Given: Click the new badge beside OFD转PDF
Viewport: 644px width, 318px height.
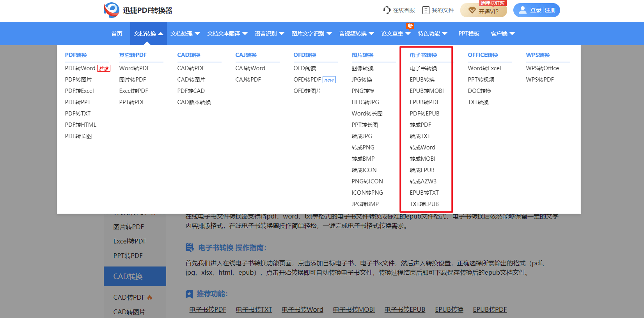Looking at the screenshot, I should (329, 80).
